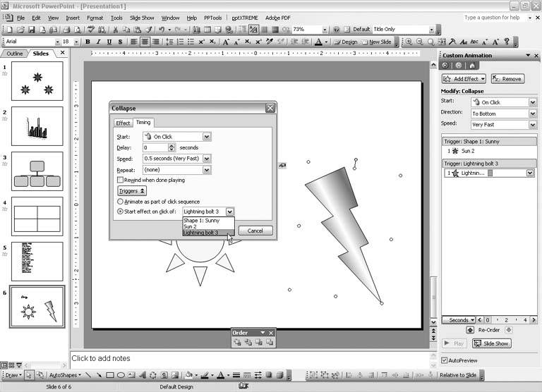Switch to the Effect tab
This screenshot has width=542, height=392.
pos(123,123)
